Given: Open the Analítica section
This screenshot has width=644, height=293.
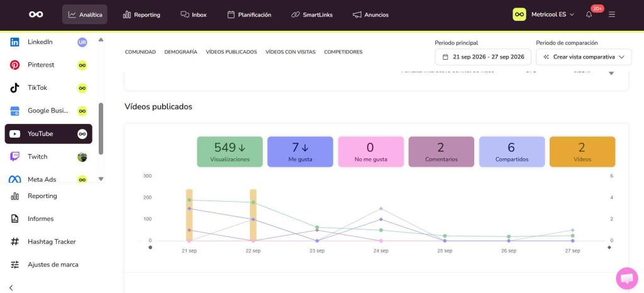Looking at the screenshot, I should point(85,14).
